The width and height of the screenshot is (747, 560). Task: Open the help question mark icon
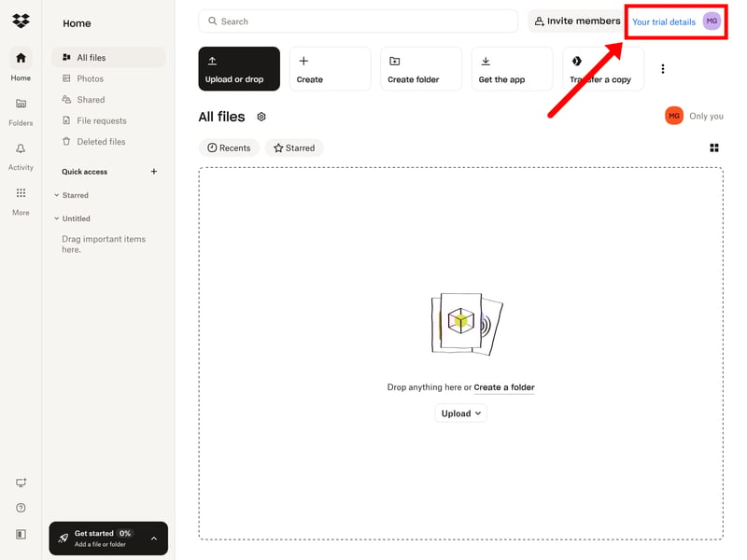[21, 508]
